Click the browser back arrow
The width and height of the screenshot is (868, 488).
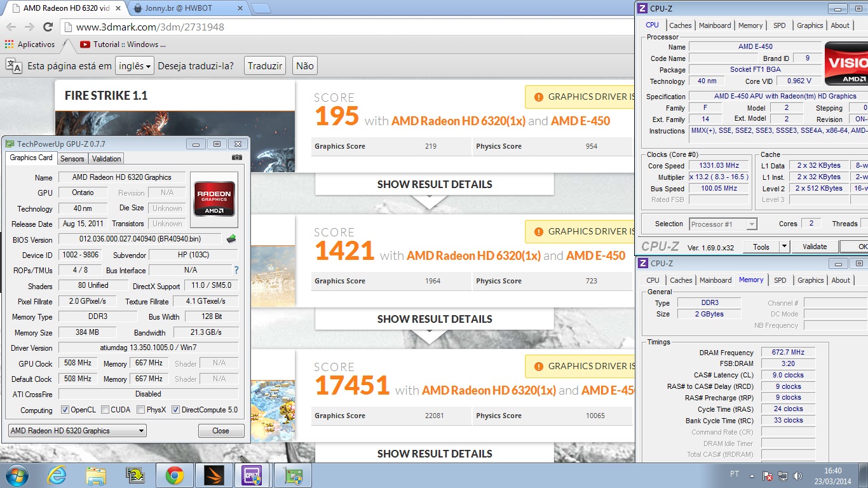pyautogui.click(x=11, y=27)
